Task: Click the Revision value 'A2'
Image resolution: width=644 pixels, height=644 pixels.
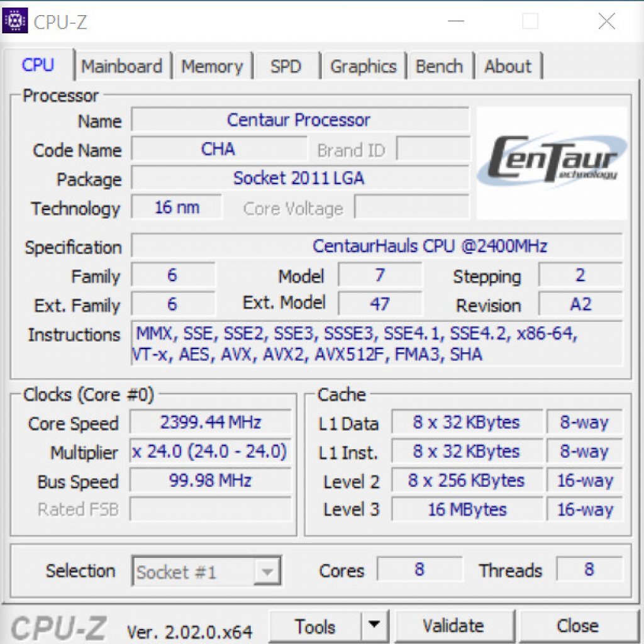Action: tap(580, 304)
